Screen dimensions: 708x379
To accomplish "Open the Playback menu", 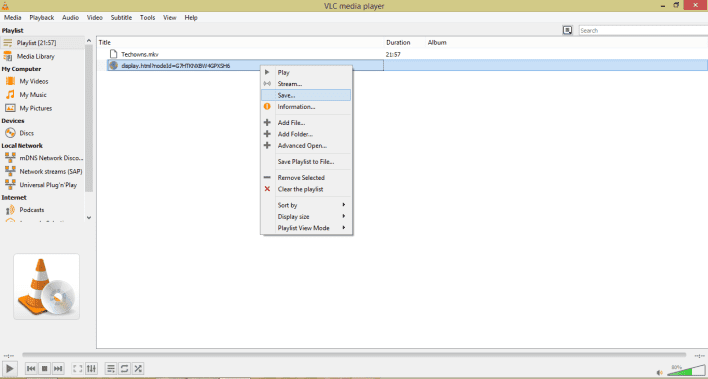I will [42, 18].
